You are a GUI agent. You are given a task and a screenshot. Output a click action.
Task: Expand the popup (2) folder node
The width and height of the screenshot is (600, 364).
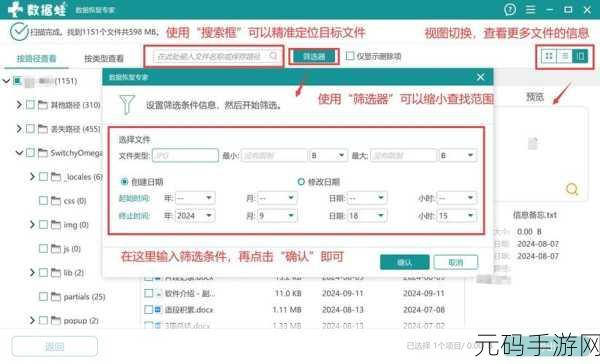click(32, 320)
